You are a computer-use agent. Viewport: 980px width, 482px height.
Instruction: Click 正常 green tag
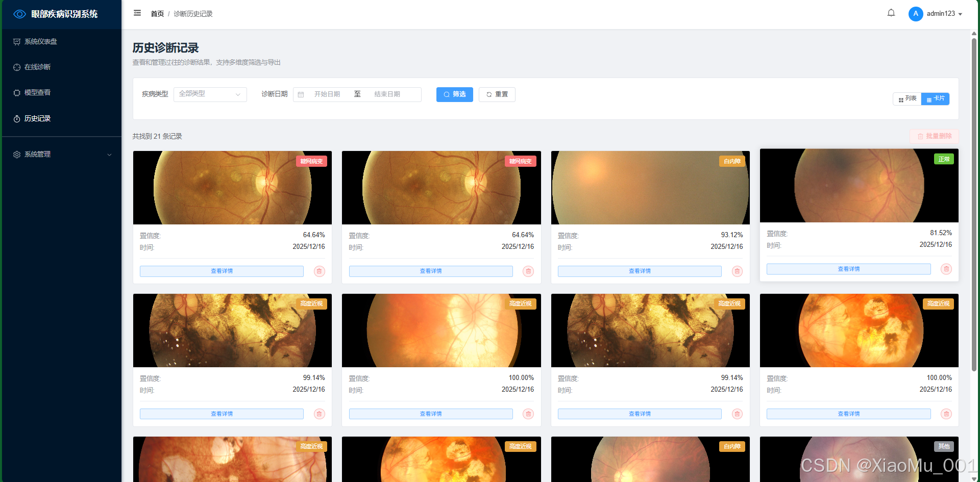point(944,159)
